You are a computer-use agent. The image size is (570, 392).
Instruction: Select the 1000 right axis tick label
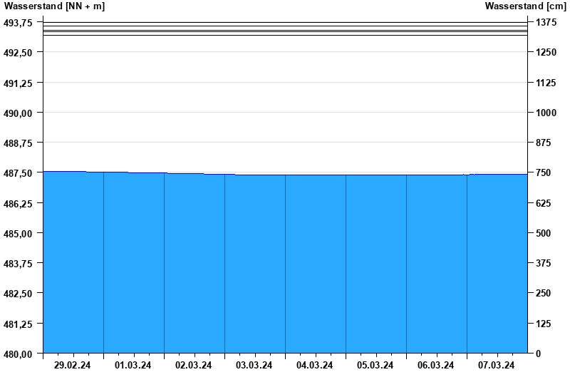pyautogui.click(x=546, y=113)
